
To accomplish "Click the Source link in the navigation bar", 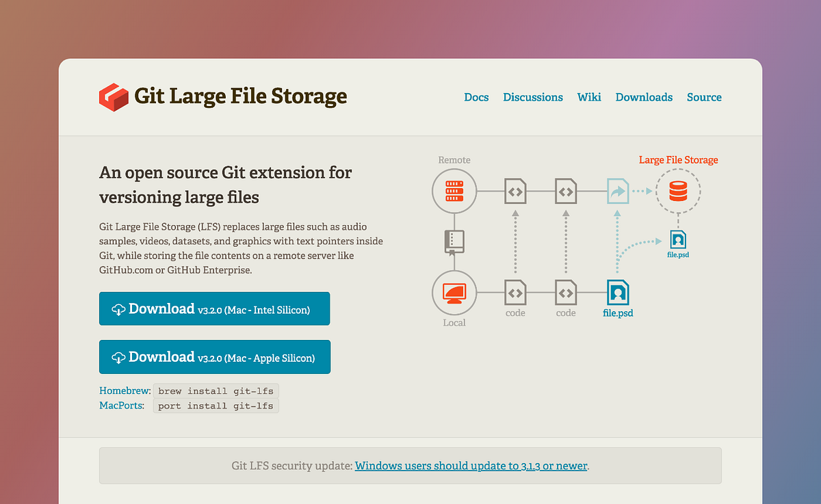I will pos(704,97).
